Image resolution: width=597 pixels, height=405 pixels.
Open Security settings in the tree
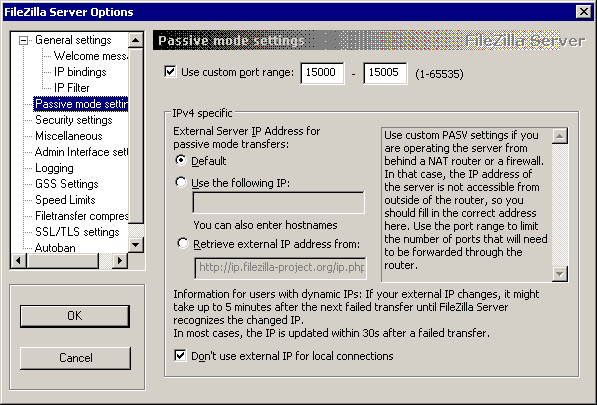coord(74,120)
